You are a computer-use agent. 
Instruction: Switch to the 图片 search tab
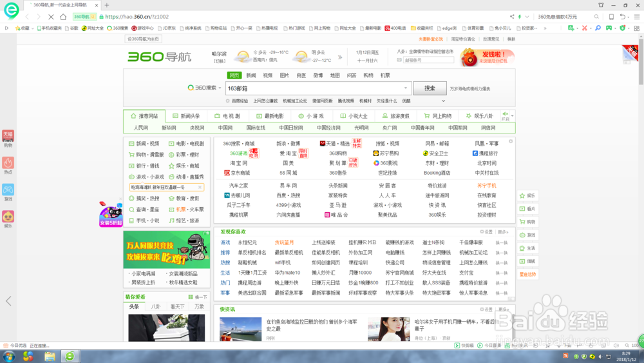(284, 75)
